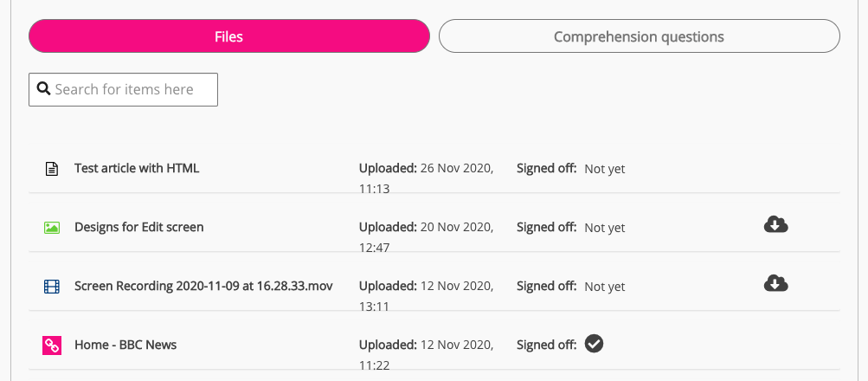Open Designs for Edit screen
The height and width of the screenshot is (381, 868).
pos(139,227)
